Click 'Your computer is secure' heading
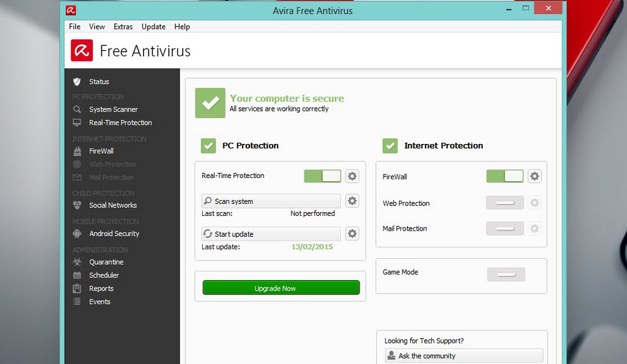Viewport: 627px width, 364px height. pos(287,98)
